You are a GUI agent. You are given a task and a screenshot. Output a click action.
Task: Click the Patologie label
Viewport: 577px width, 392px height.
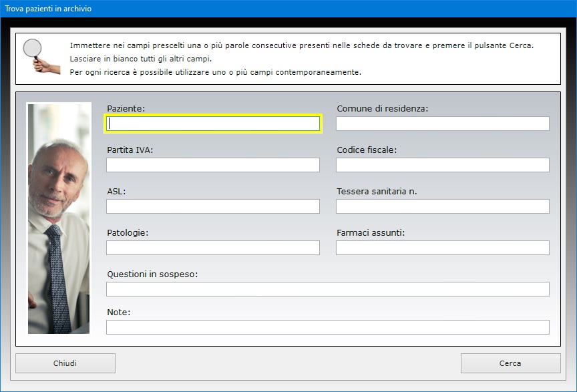coord(128,232)
